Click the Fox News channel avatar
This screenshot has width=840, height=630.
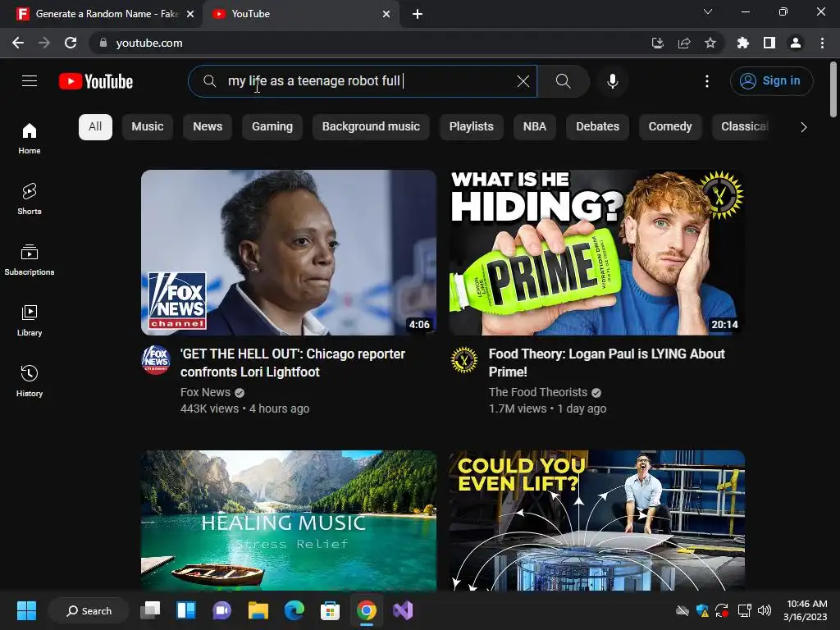pyautogui.click(x=156, y=359)
